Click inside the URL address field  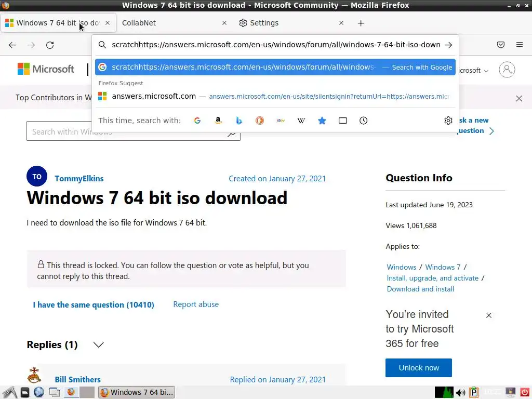[276, 45]
